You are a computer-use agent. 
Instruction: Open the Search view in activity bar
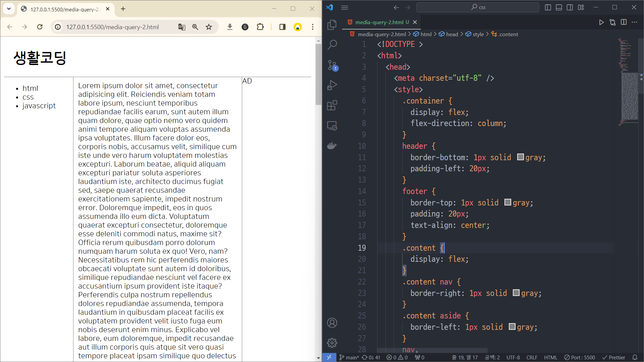332,45
